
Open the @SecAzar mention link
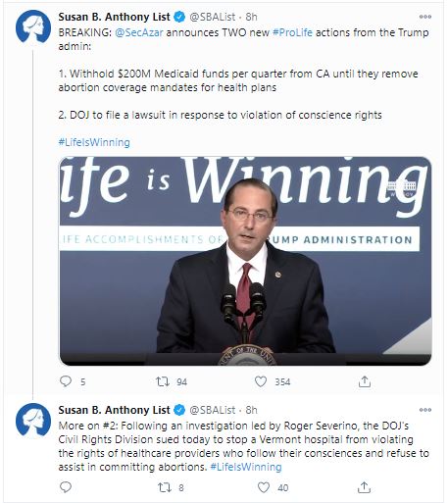[x=139, y=32]
